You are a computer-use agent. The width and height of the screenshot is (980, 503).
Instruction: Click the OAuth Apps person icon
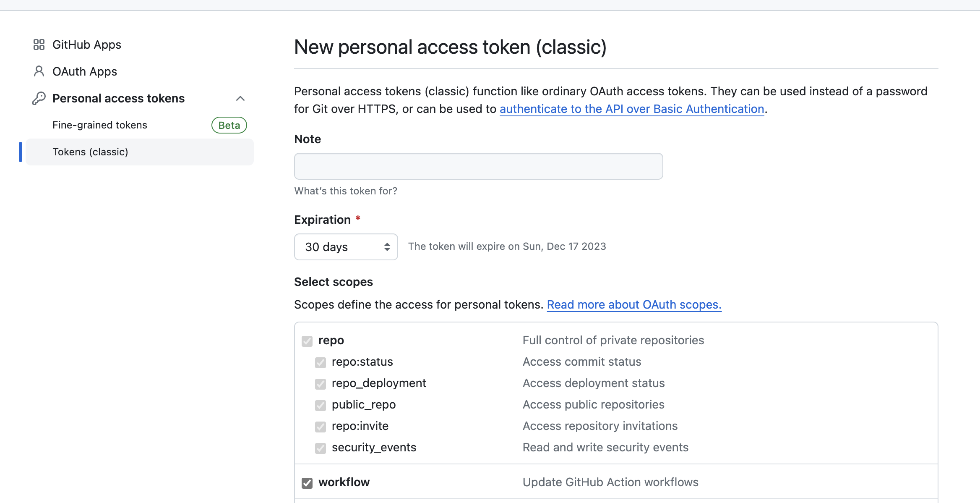(39, 71)
